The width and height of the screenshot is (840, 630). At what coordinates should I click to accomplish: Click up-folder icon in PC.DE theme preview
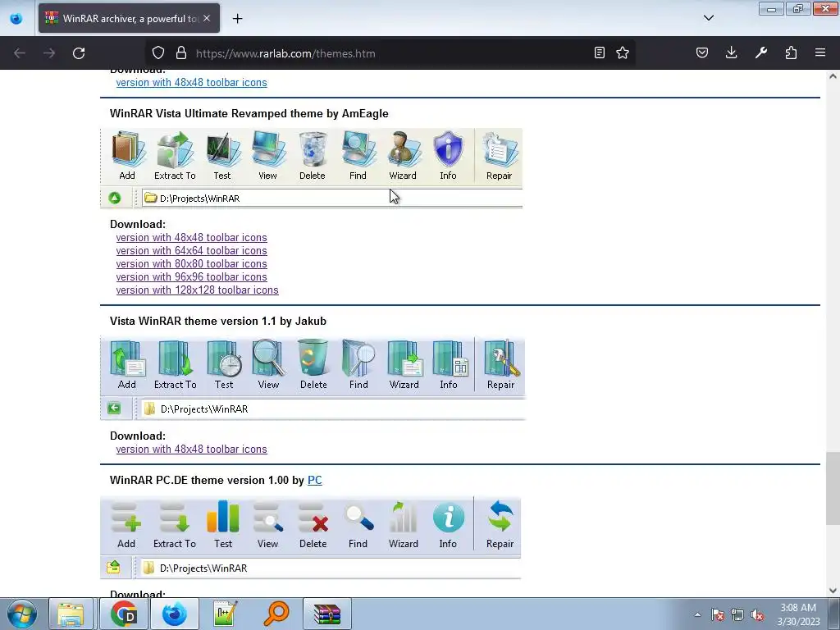click(113, 567)
